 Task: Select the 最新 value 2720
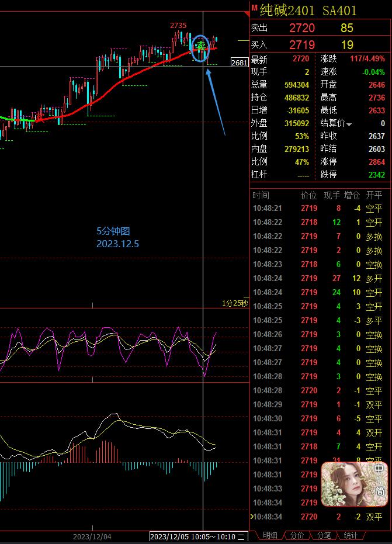pyautogui.click(x=300, y=59)
